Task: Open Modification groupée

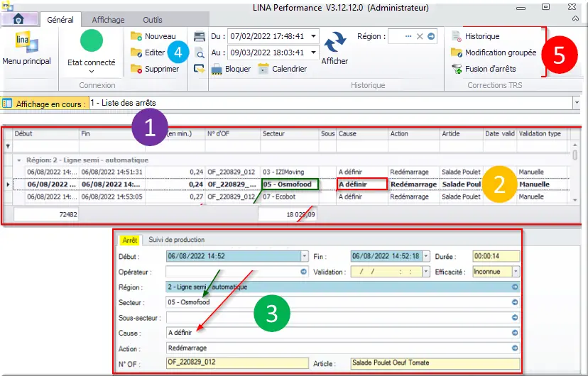Action: pos(494,52)
